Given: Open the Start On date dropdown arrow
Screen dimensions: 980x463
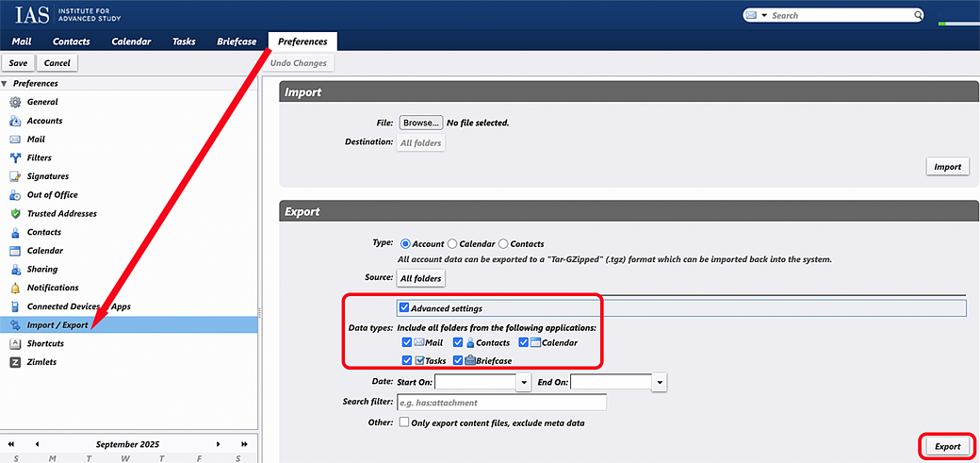Looking at the screenshot, I should (524, 382).
